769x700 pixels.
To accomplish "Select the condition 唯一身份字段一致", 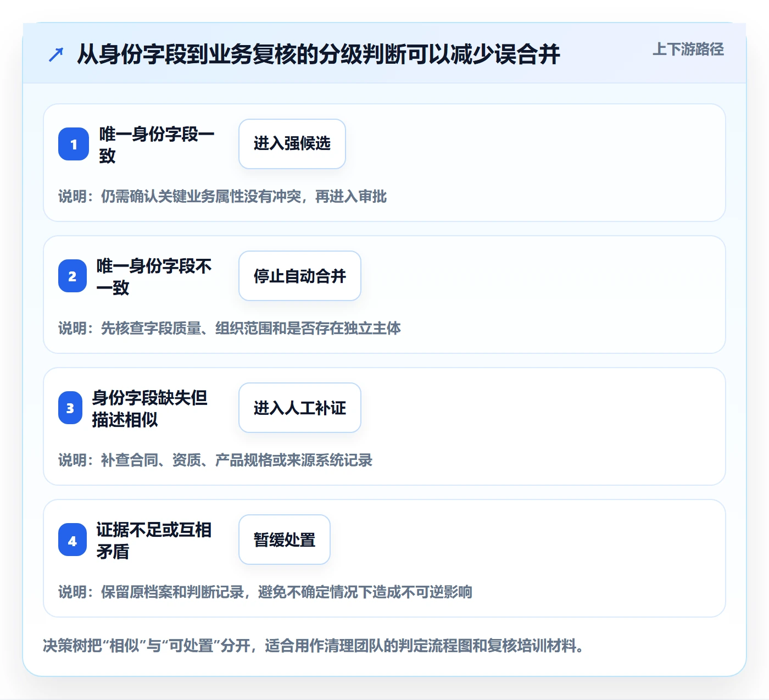I will point(157,145).
